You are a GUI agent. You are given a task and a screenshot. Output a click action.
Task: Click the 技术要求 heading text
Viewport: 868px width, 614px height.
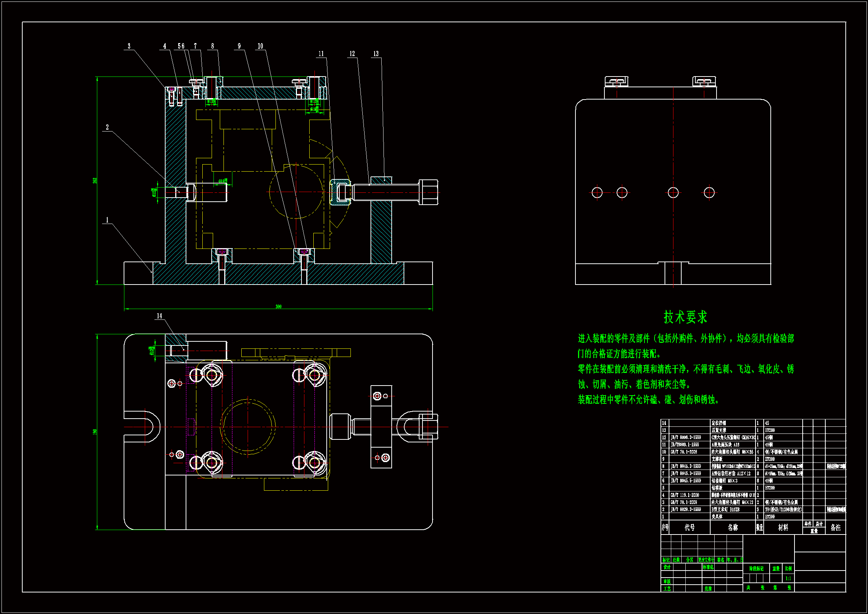(x=685, y=317)
